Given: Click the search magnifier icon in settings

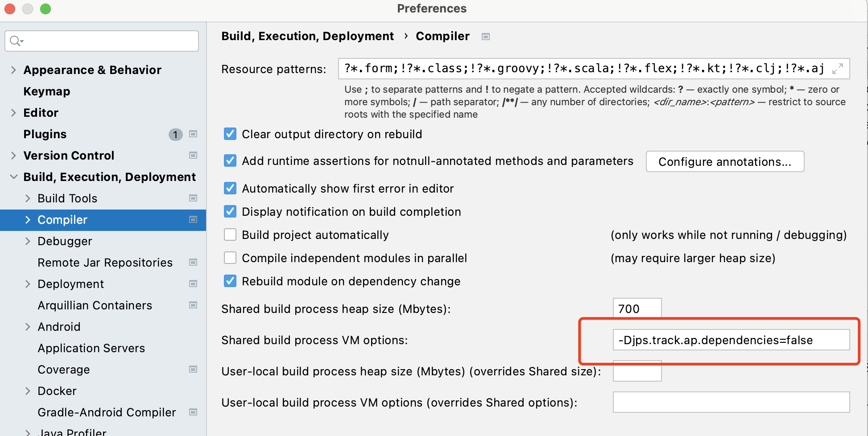Looking at the screenshot, I should click(x=16, y=41).
